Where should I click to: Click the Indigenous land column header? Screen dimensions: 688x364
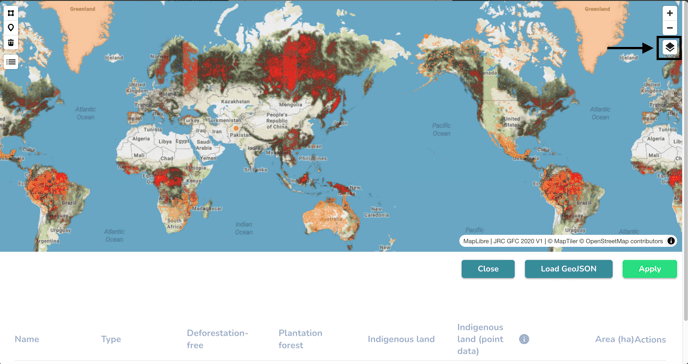[x=401, y=339]
